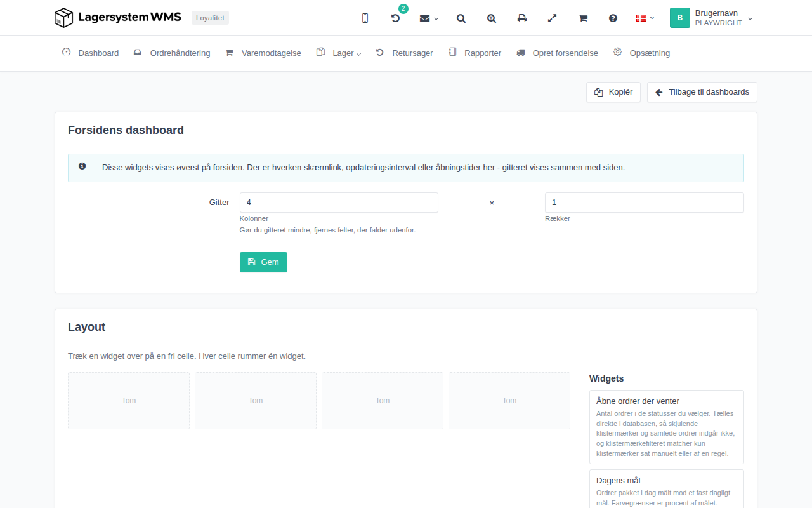Open the mobile device icon in header

(x=365, y=18)
